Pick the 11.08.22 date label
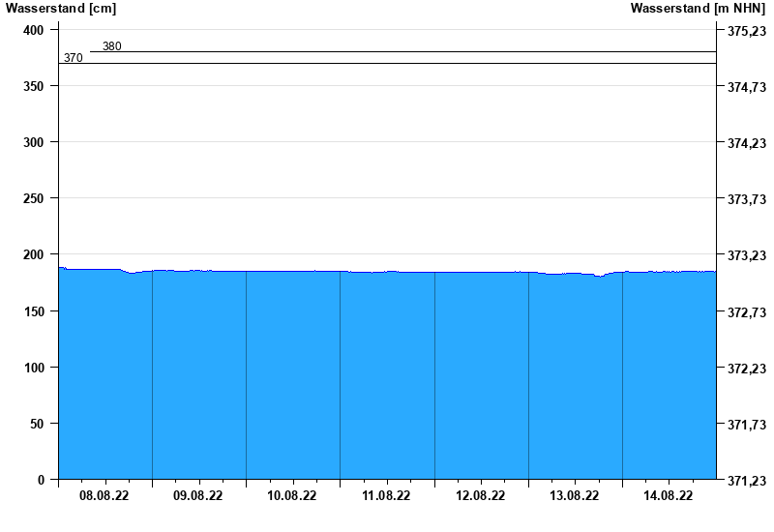 point(386,496)
